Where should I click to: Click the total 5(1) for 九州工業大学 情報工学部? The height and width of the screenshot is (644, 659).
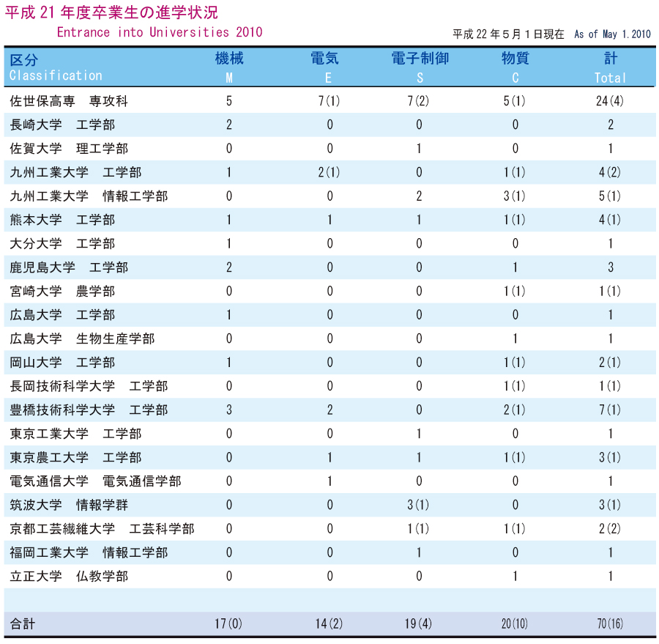610,196
